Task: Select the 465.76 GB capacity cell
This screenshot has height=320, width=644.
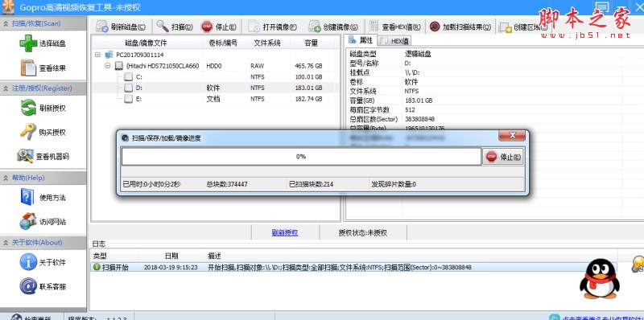Action: [x=308, y=66]
